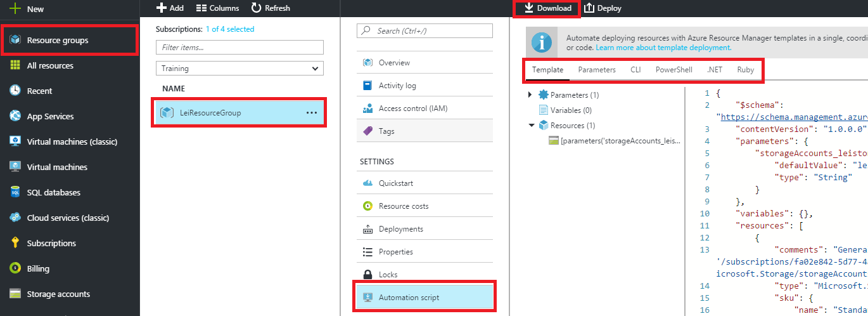The height and width of the screenshot is (316, 868).
Task: Select storageAccounts parameters resource tree item
Action: pyautogui.click(x=615, y=141)
